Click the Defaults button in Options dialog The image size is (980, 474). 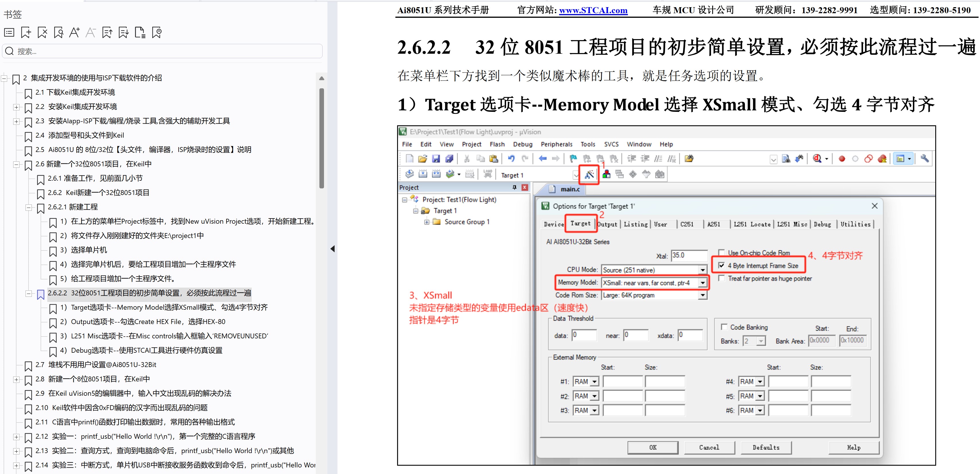coord(766,447)
